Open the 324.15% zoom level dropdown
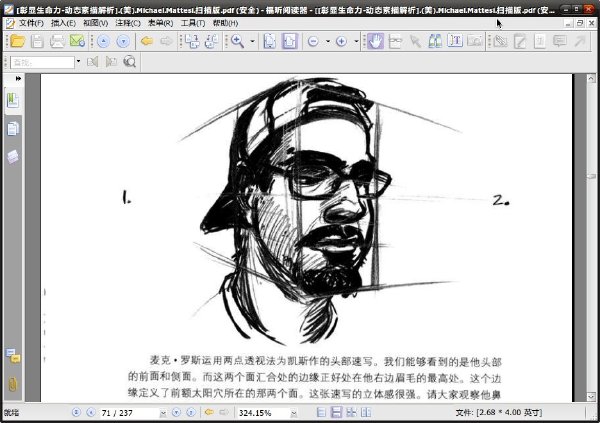The width and height of the screenshot is (600, 423). click(294, 413)
